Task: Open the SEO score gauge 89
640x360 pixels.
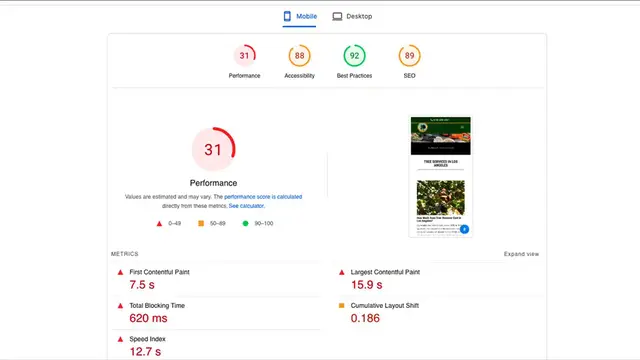Action: (x=409, y=56)
